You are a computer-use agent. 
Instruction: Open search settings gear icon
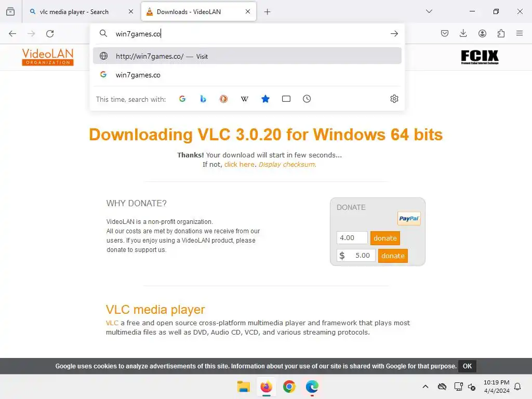click(x=394, y=99)
